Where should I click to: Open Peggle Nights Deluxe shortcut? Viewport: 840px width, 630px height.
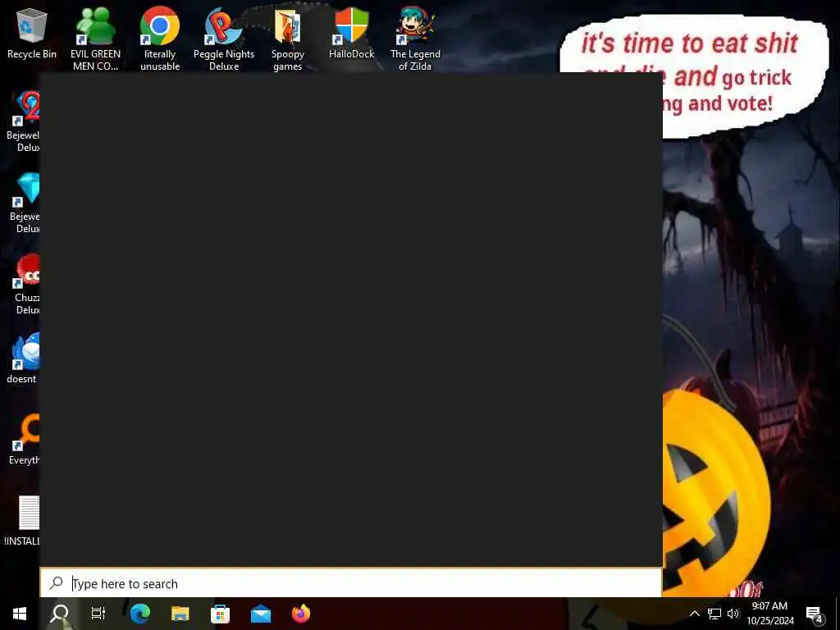[x=223, y=39]
